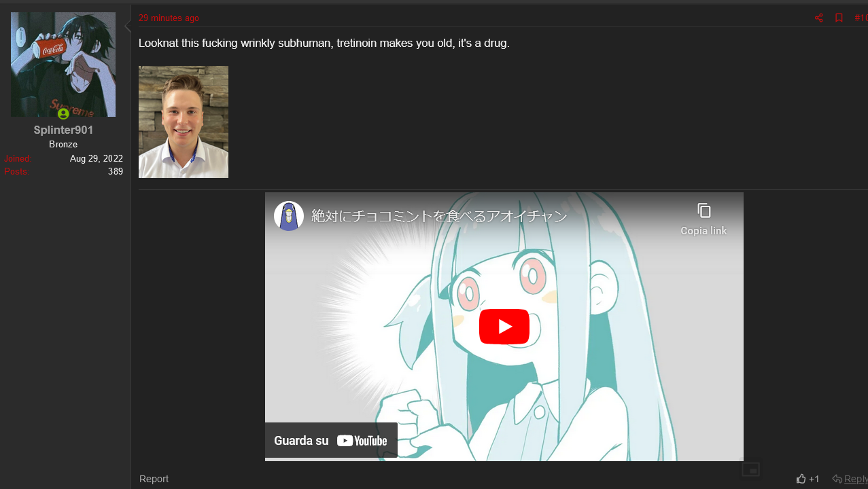Like the post with the thumbs-up icon
The width and height of the screenshot is (868, 489).
801,479
